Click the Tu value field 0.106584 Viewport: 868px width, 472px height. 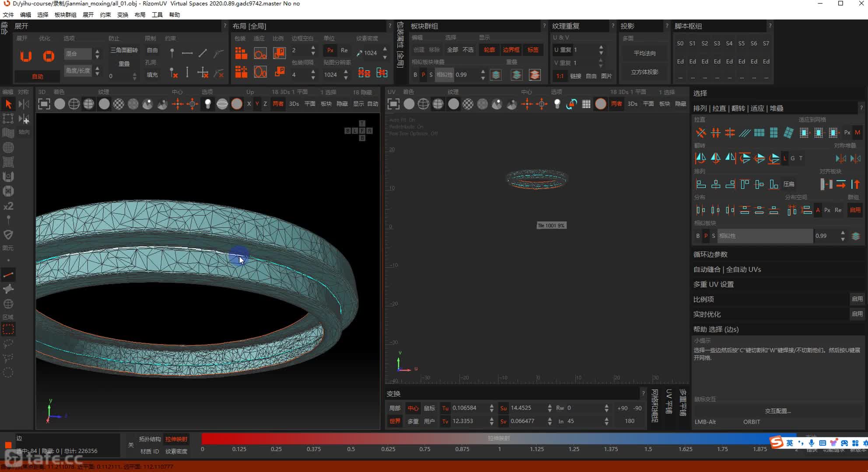(x=468, y=408)
